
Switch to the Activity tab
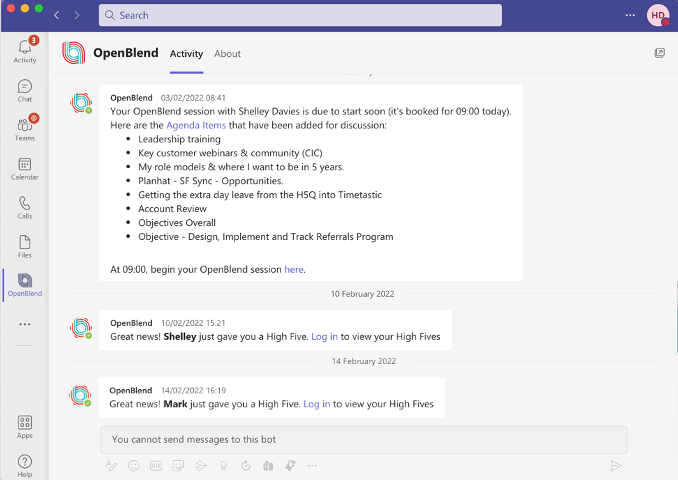tap(186, 54)
